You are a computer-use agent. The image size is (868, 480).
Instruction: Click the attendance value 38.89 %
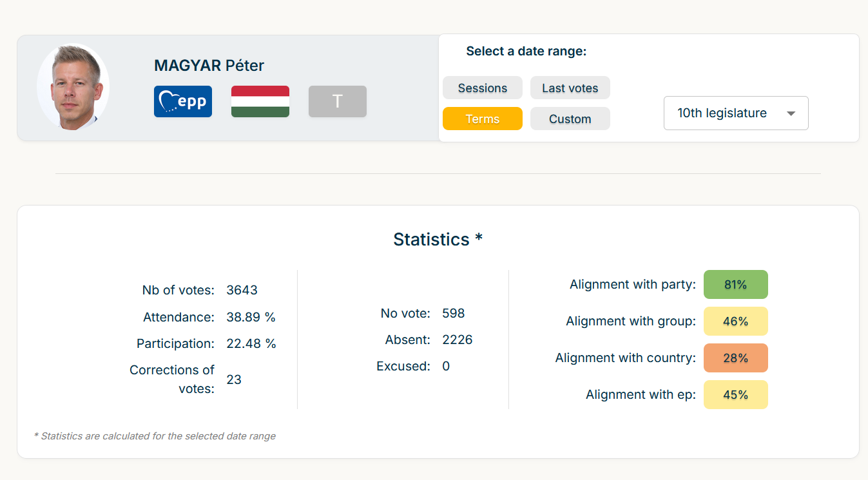coord(251,318)
